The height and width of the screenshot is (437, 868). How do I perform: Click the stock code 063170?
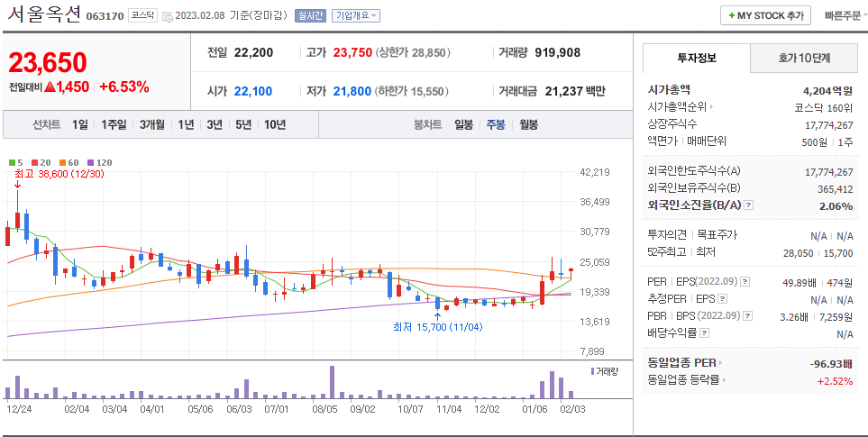[105, 16]
